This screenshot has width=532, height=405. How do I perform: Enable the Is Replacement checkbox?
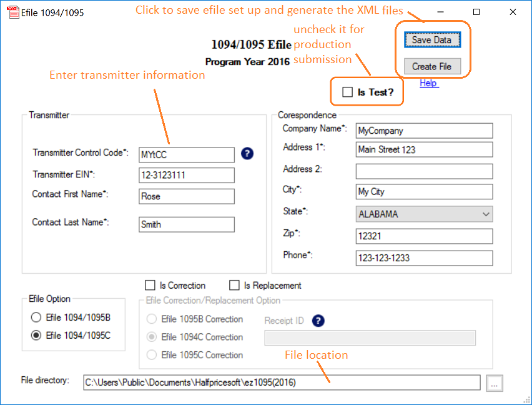tap(234, 285)
